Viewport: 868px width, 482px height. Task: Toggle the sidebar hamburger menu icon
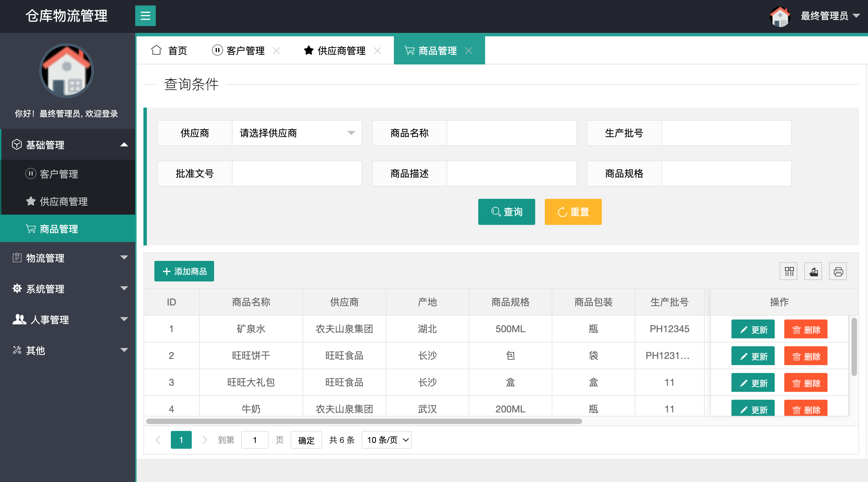pyautogui.click(x=145, y=16)
